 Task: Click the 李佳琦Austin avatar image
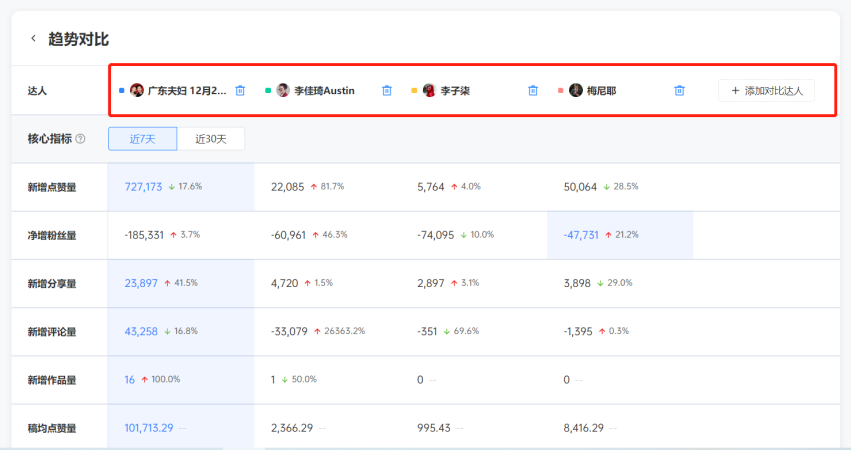tap(283, 91)
